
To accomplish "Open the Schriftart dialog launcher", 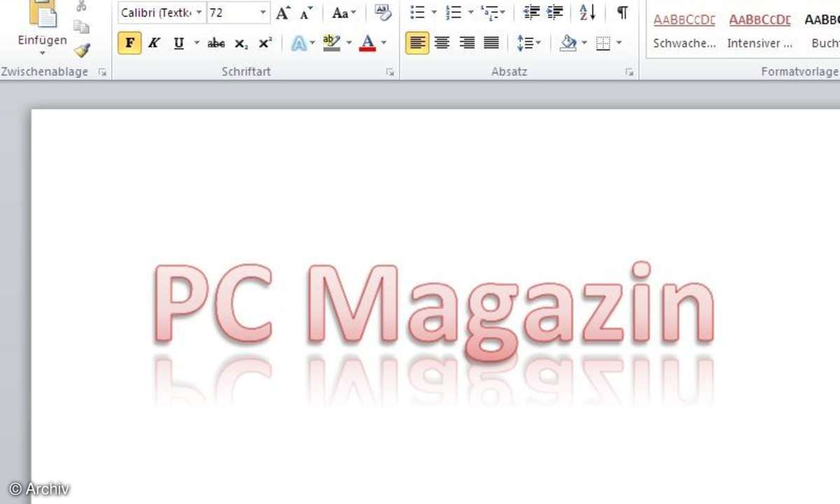I will pyautogui.click(x=390, y=72).
